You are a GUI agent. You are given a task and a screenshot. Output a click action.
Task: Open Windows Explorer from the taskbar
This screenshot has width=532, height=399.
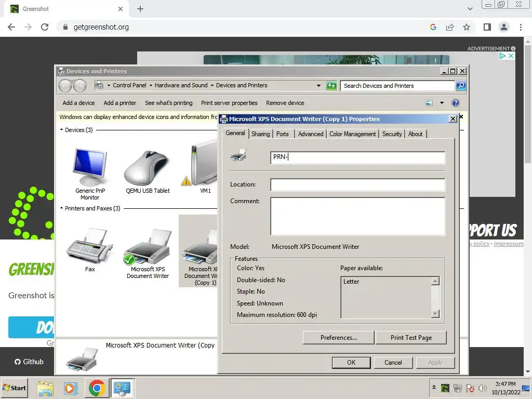pos(45,388)
